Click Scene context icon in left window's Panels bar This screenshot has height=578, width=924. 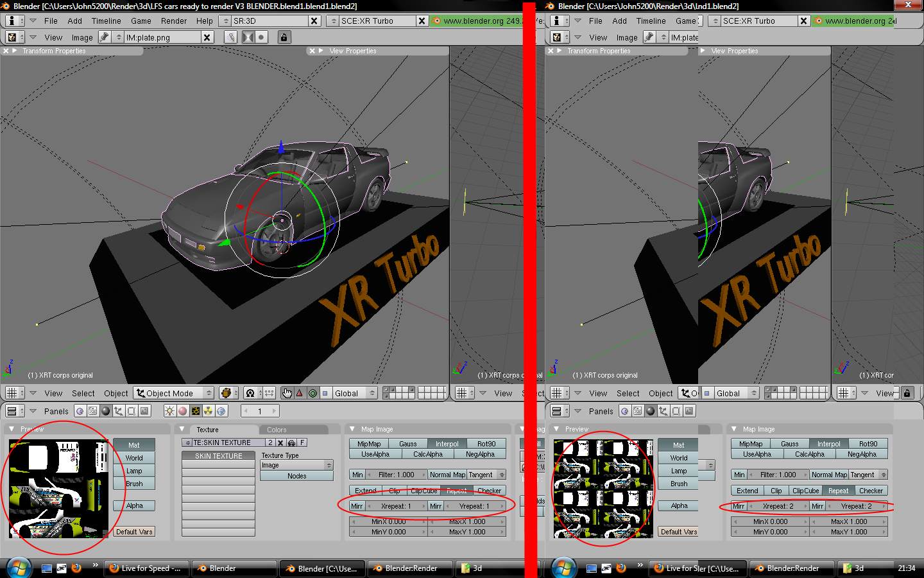144,411
